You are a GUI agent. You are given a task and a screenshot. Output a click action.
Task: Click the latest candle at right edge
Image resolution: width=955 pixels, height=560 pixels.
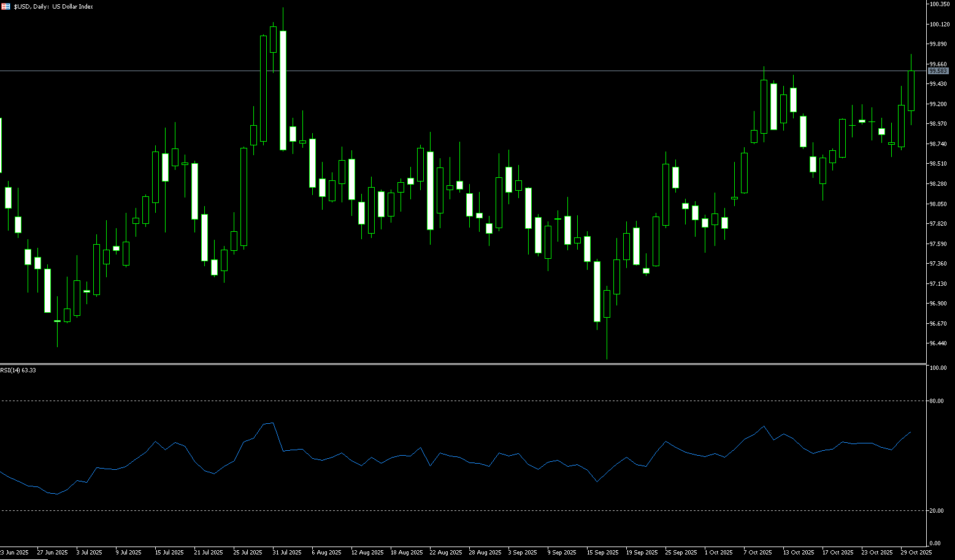pos(911,91)
